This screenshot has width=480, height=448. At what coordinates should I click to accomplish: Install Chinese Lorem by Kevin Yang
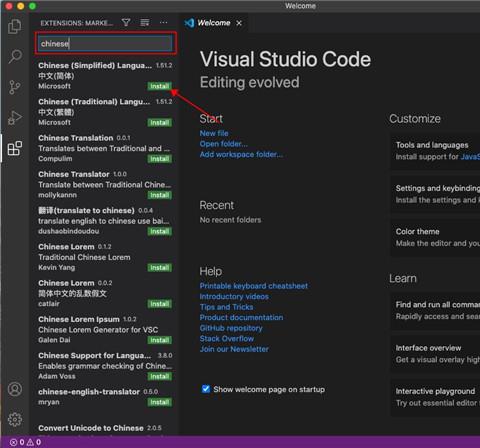point(160,268)
